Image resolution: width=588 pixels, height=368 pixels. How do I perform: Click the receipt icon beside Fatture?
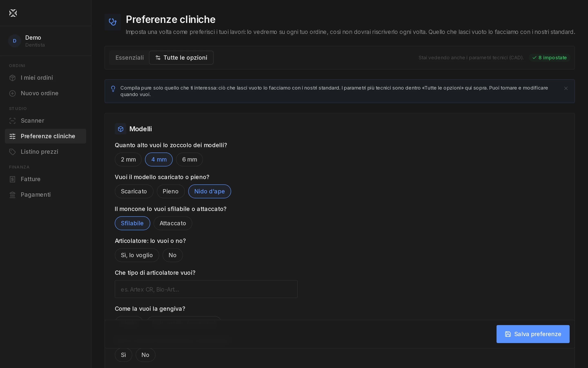click(x=12, y=179)
